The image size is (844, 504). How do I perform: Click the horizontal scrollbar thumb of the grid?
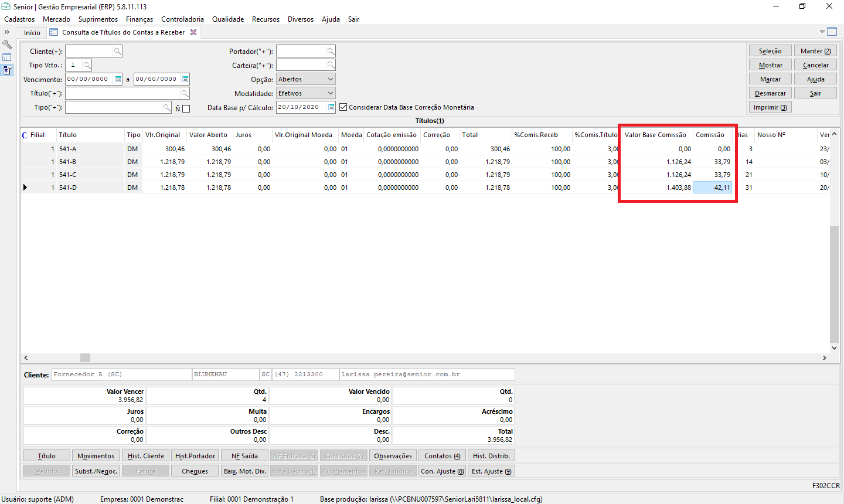coord(86,357)
